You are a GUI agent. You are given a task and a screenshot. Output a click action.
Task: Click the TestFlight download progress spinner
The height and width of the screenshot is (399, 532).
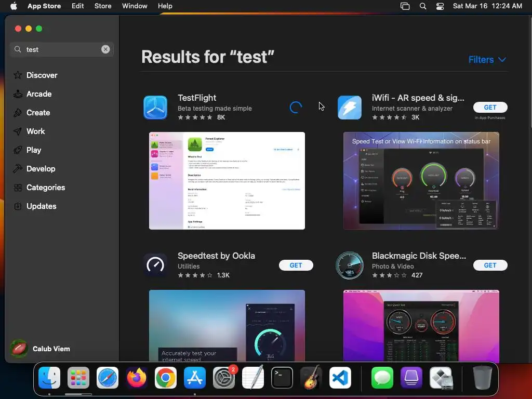click(296, 108)
